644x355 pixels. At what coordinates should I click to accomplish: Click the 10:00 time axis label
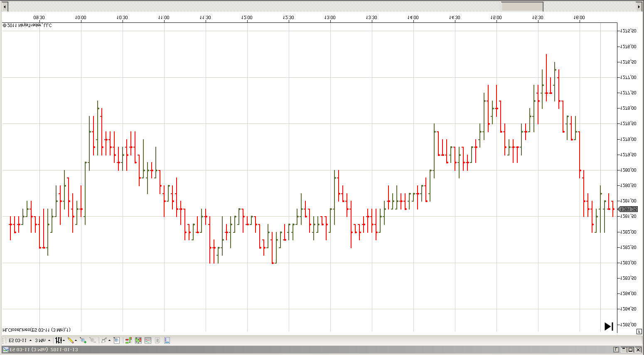tap(81, 17)
